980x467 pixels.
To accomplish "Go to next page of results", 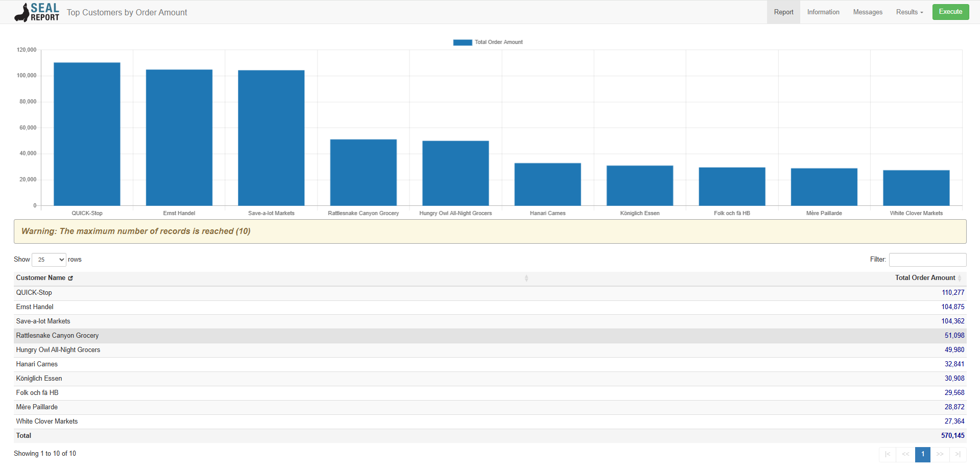I will point(940,454).
